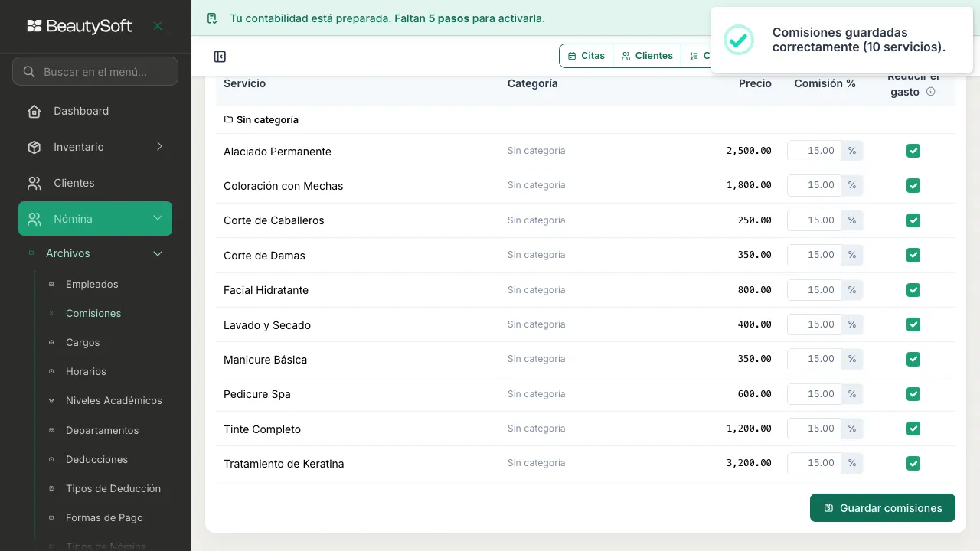The height and width of the screenshot is (551, 980).
Task: Click the green success checkmark icon in notification
Action: (x=739, y=40)
